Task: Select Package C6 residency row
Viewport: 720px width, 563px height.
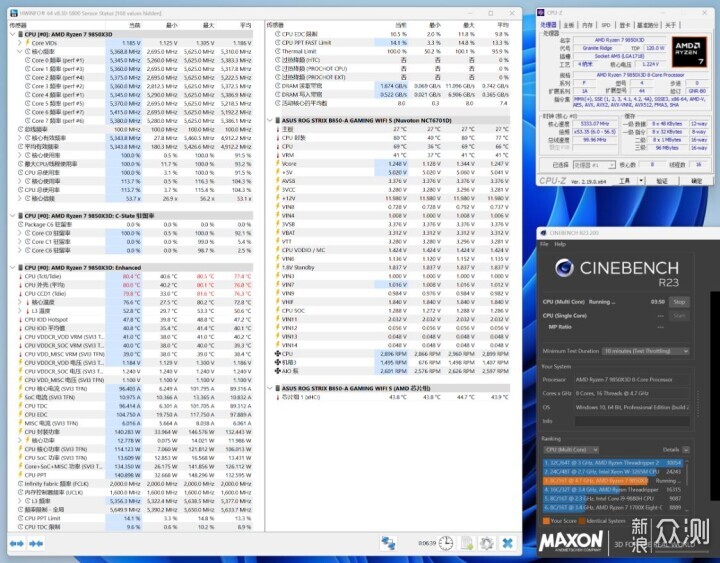Action: tap(131, 225)
